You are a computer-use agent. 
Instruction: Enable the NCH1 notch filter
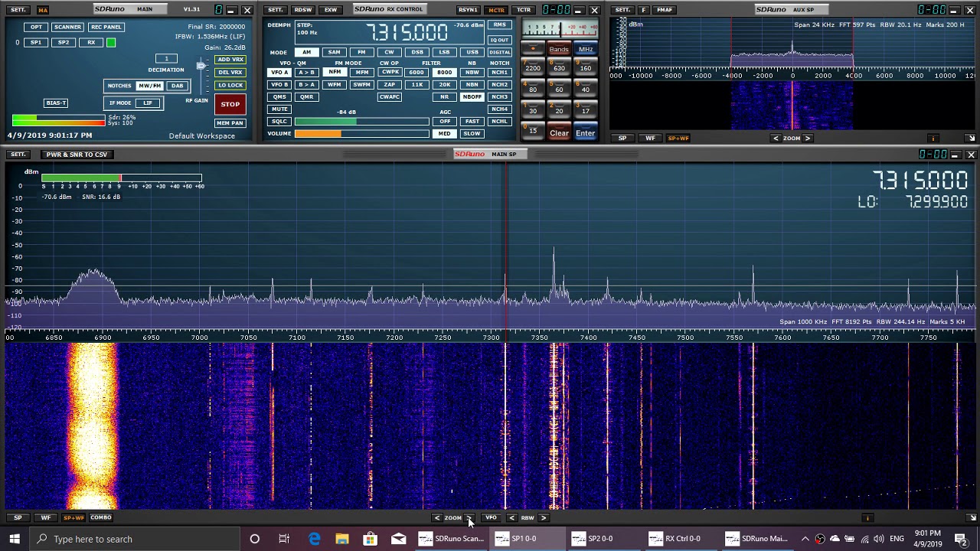click(x=499, y=72)
